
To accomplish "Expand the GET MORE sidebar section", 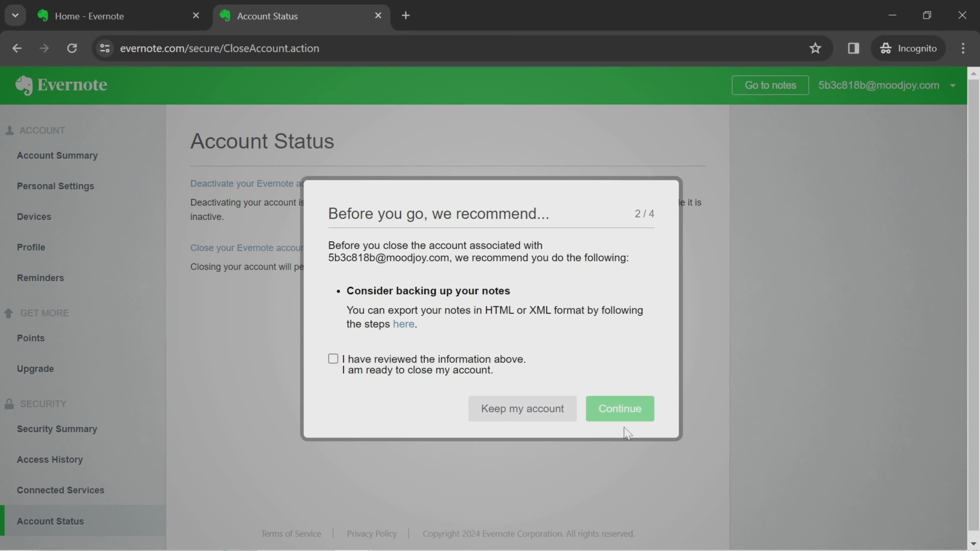I will point(44,313).
